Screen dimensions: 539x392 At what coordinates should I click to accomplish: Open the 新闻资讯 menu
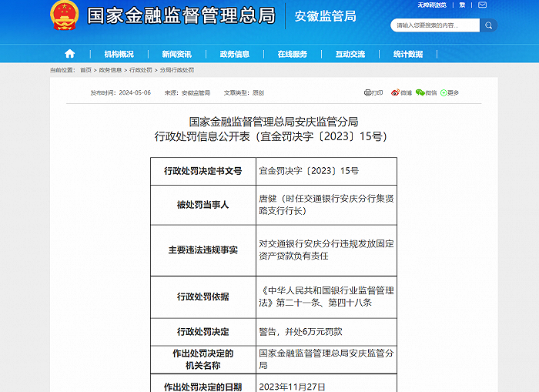coord(176,54)
